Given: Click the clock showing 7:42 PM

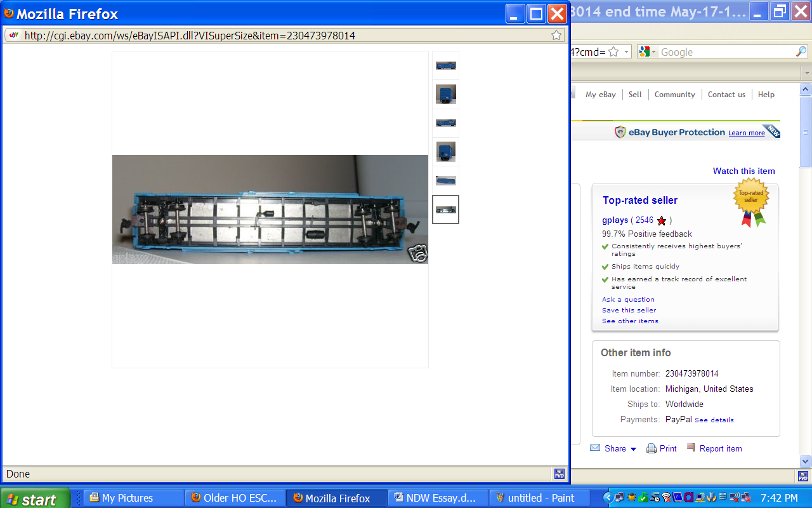Looking at the screenshot, I should coord(778,498).
